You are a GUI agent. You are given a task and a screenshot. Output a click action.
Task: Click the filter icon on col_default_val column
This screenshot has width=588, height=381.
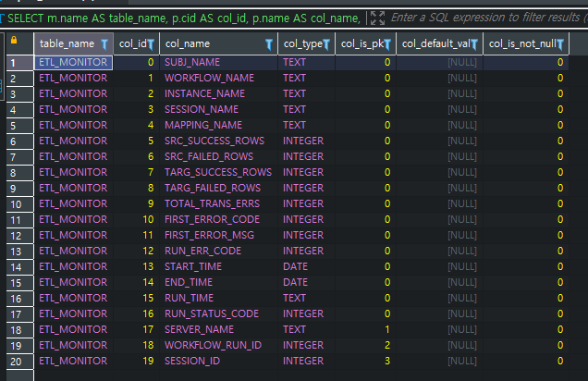click(474, 44)
